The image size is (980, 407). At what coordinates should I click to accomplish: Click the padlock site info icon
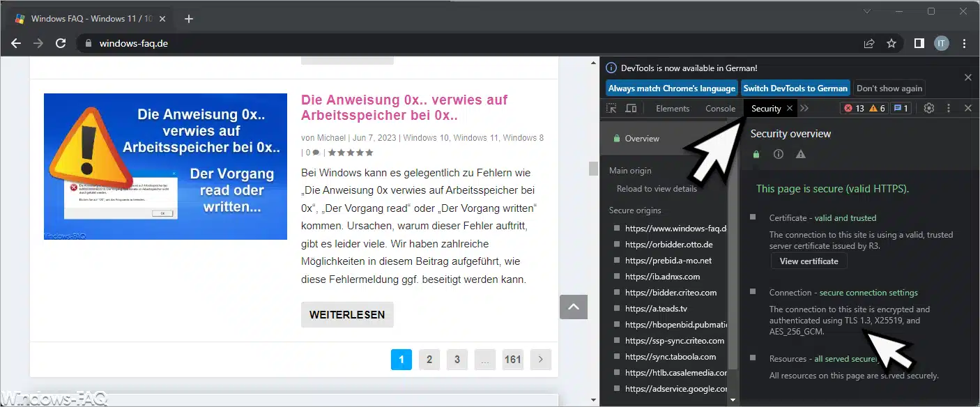88,43
